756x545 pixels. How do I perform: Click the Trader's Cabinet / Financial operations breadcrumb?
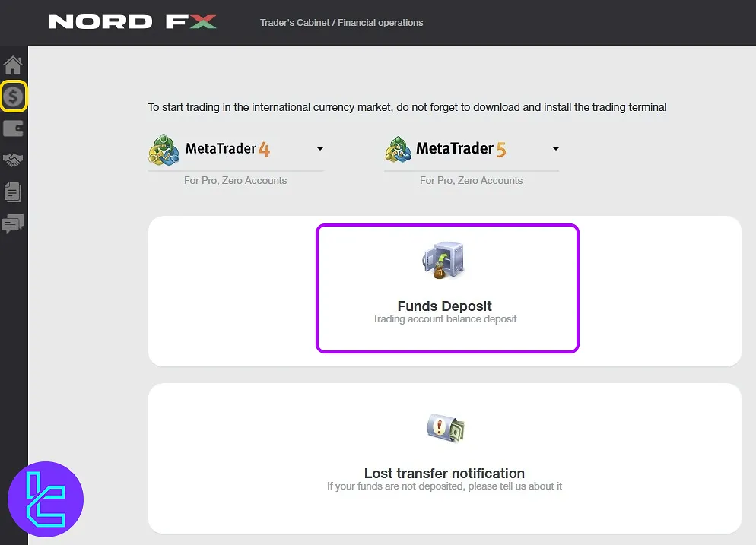[x=341, y=23]
